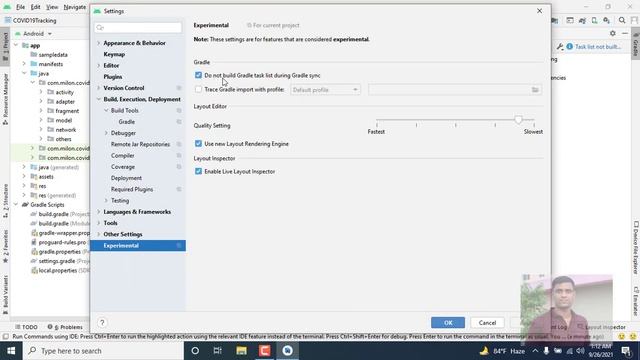
Task: Click the search everywhere magnifier icon
Action: tap(622, 20)
